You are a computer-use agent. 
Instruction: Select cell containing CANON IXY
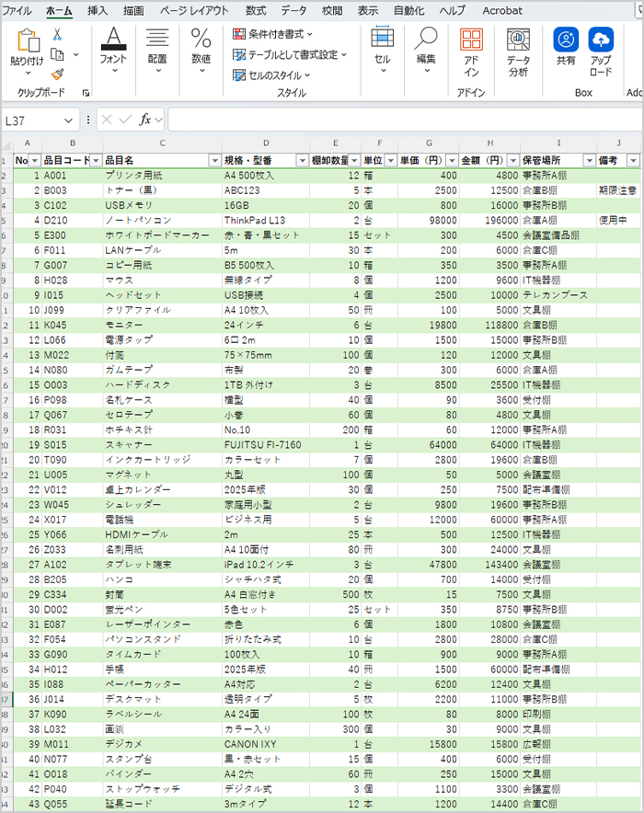(x=266, y=745)
